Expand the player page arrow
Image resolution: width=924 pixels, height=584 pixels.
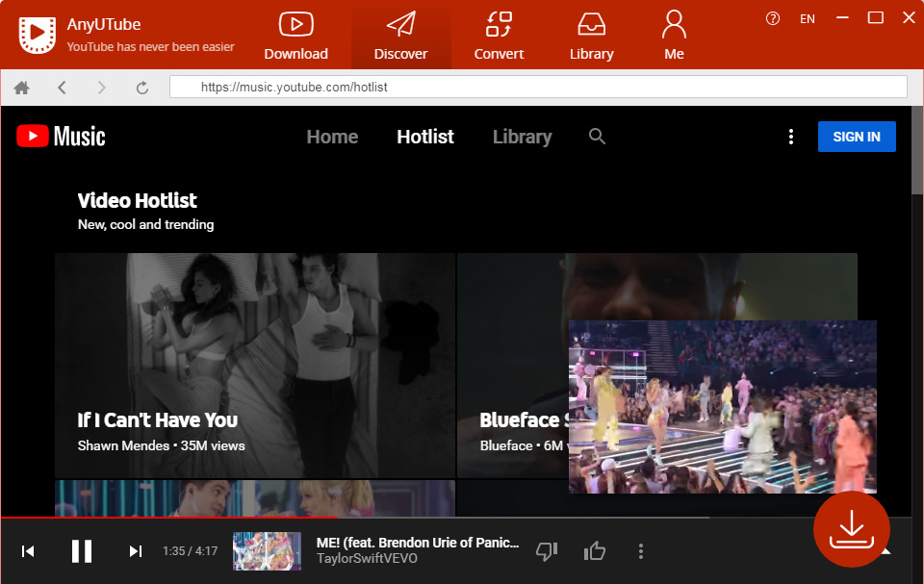pos(885,551)
